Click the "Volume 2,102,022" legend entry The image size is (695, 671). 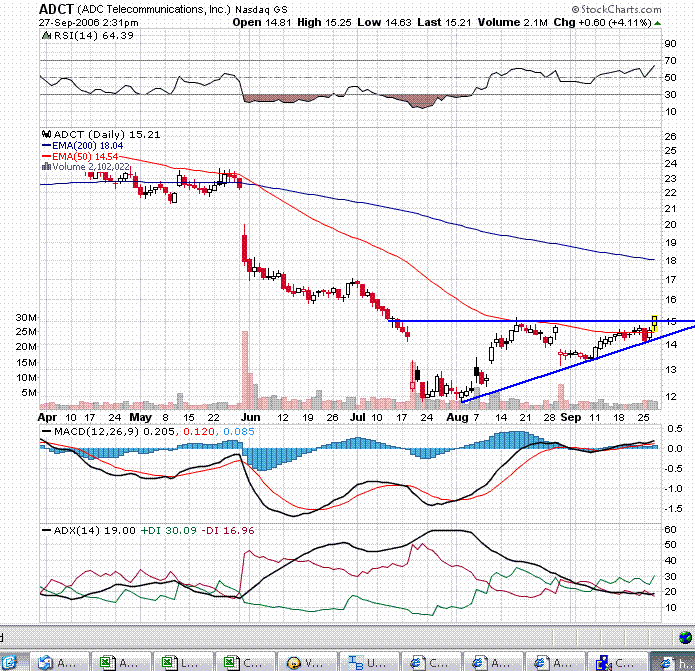tap(91, 167)
